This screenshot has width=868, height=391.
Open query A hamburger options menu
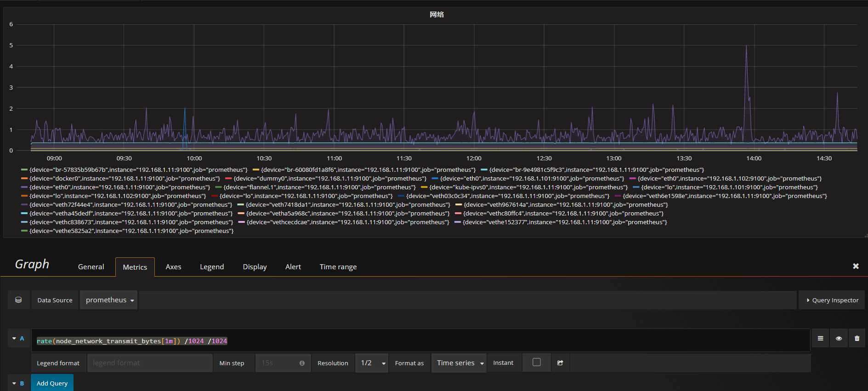pyautogui.click(x=820, y=339)
